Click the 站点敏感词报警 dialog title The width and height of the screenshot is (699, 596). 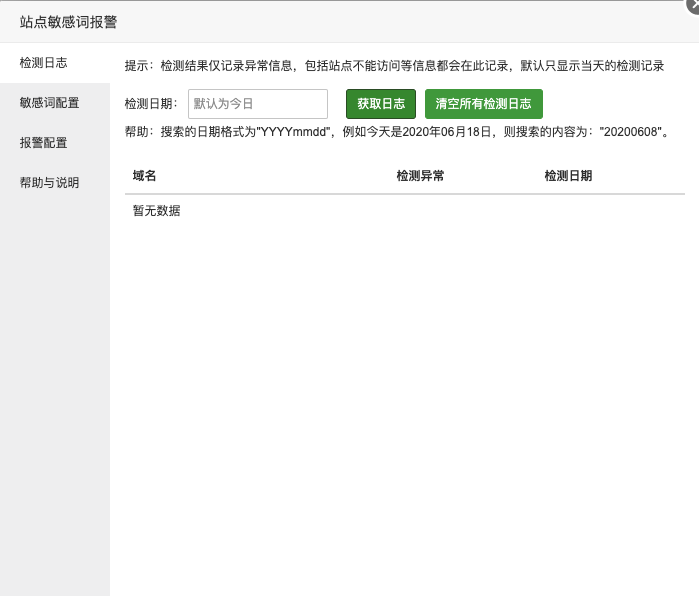68,22
